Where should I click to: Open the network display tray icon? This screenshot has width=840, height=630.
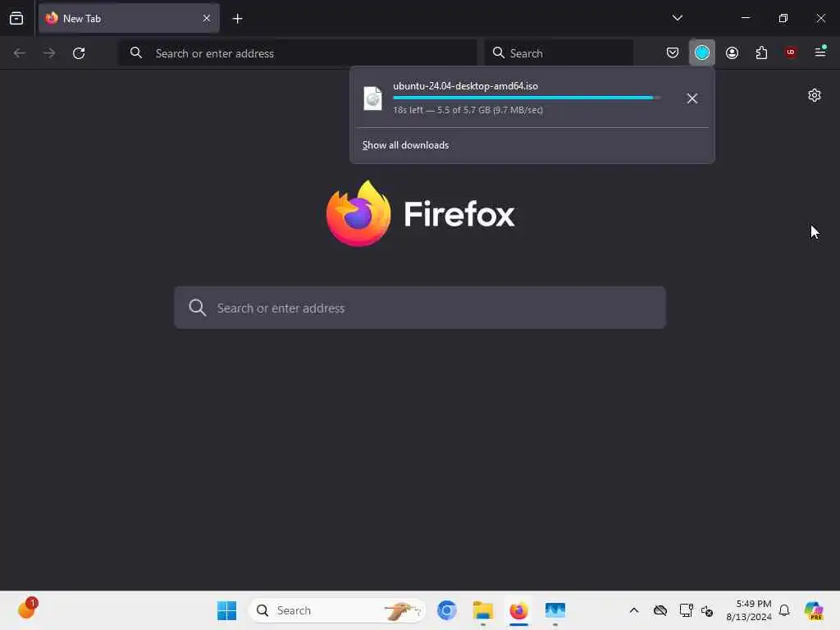point(686,610)
